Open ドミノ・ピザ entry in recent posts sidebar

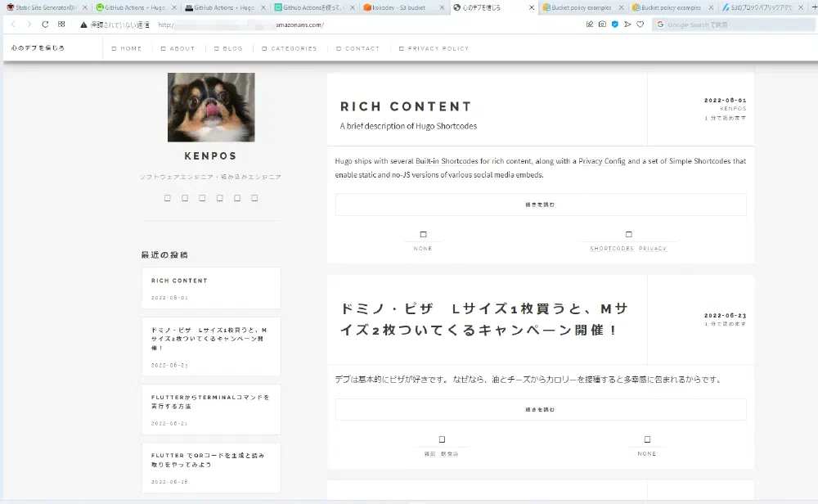(209, 339)
